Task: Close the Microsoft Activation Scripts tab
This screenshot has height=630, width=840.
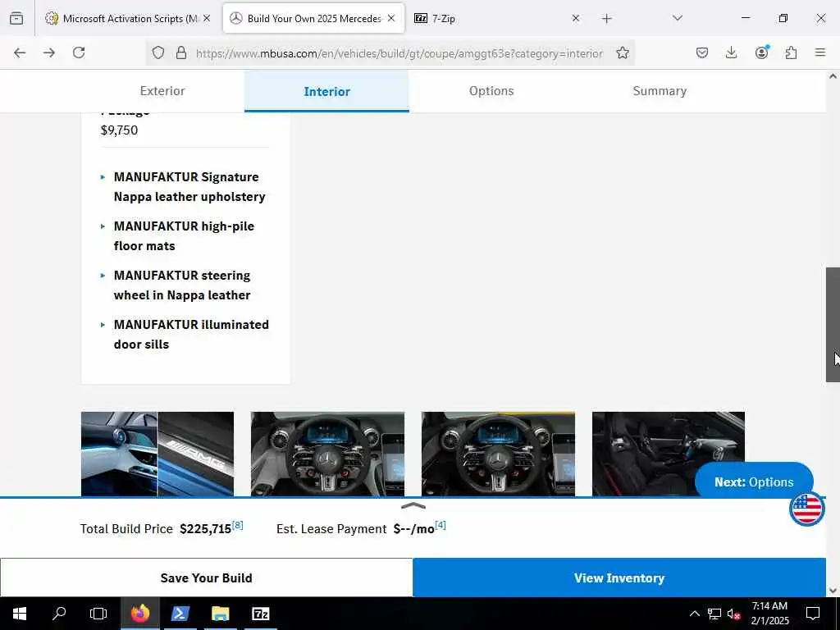Action: pos(207,18)
